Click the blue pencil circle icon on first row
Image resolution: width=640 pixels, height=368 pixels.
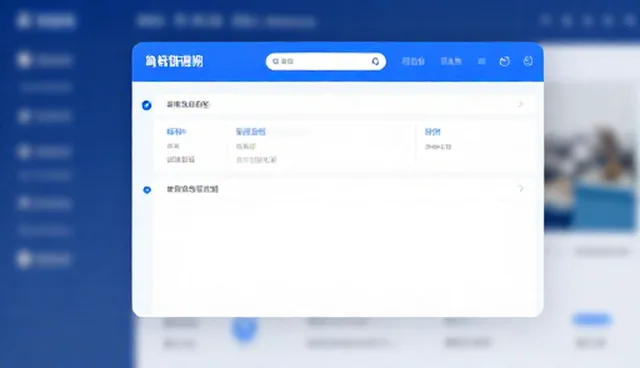pos(147,105)
